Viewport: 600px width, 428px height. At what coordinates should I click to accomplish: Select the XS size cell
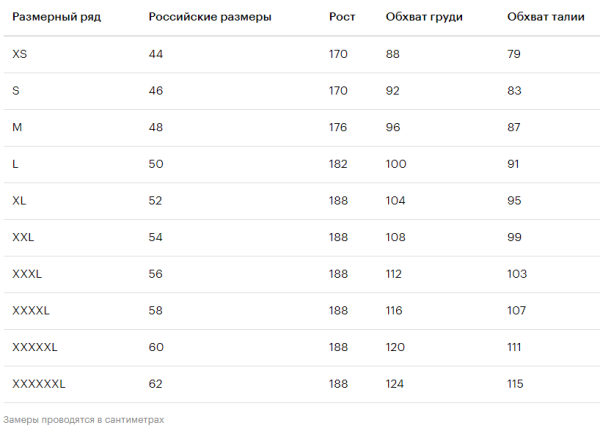20,54
